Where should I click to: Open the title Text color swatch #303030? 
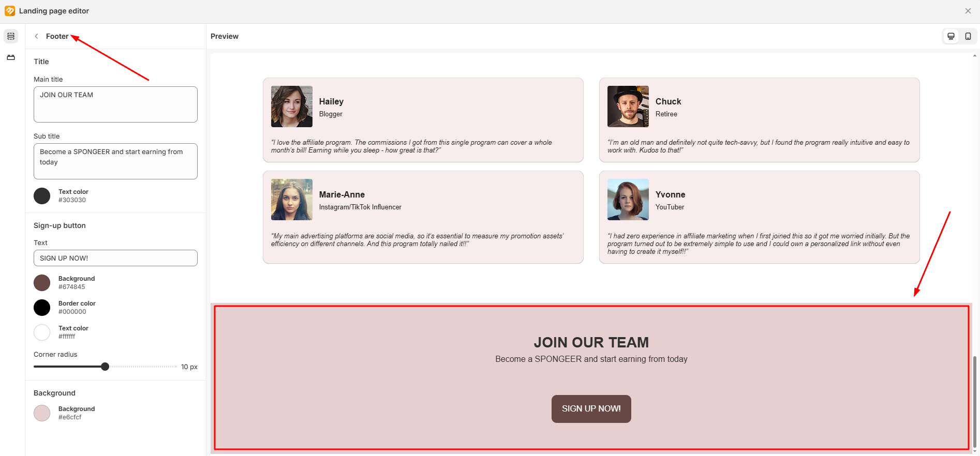click(42, 196)
